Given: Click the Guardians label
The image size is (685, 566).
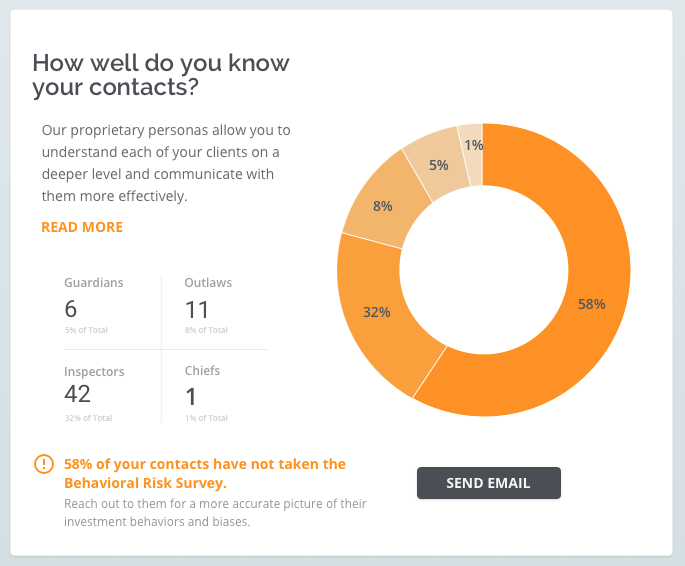Looking at the screenshot, I should point(94,283).
